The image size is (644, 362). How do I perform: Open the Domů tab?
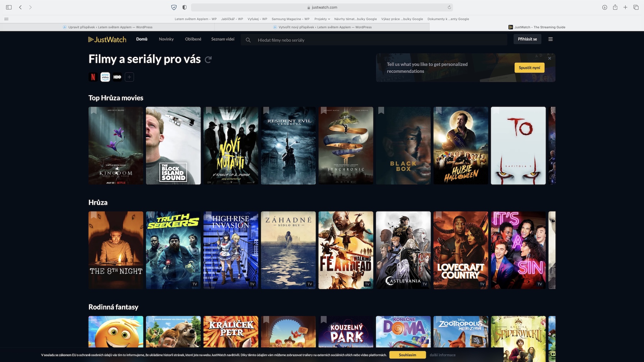point(142,39)
